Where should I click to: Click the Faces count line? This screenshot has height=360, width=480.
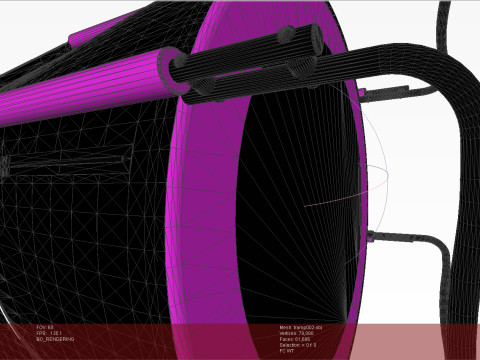click(295, 339)
